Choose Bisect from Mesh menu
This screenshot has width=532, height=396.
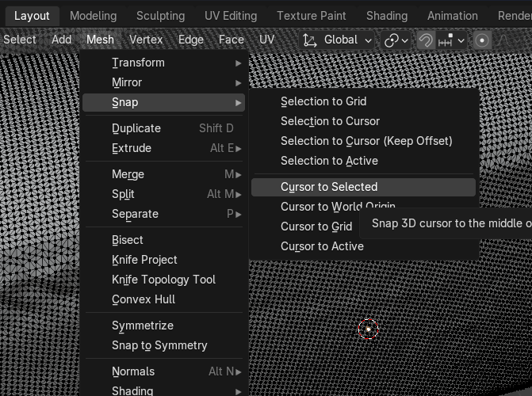163,240
